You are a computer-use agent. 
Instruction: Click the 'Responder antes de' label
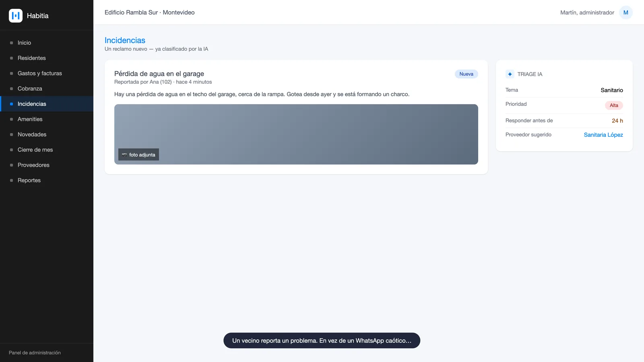(529, 121)
